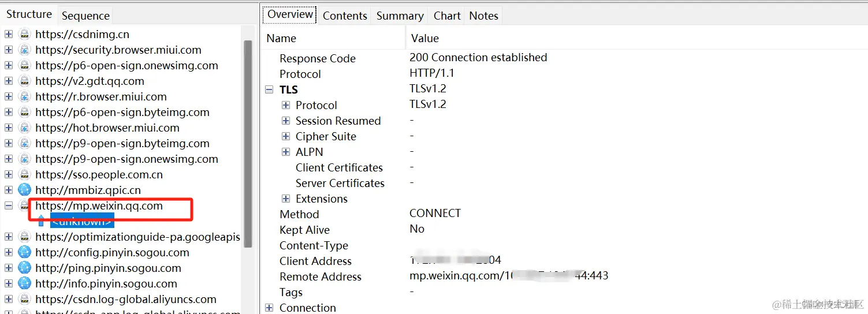The width and height of the screenshot is (868, 314).
Task: Expand the http://mmbiz.qpic.cn node
Action: pos(9,189)
